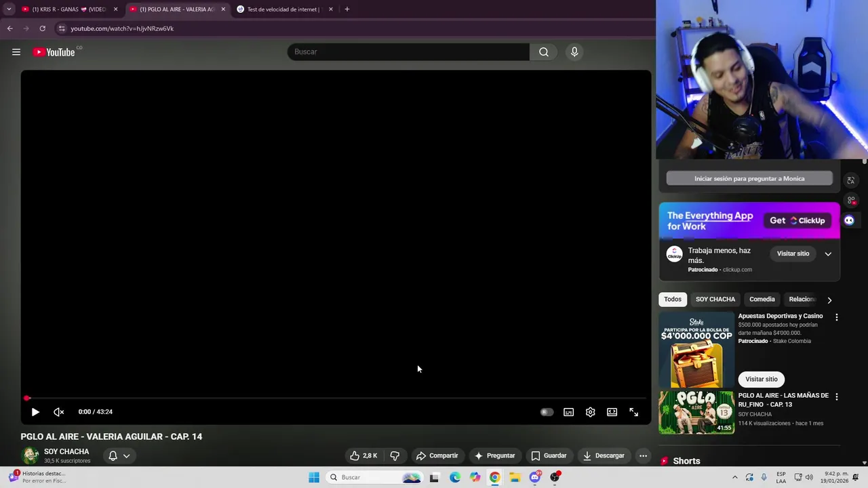The width and height of the screenshot is (868, 488).
Task: Toggle the autoplay switch in player
Action: [x=547, y=411]
